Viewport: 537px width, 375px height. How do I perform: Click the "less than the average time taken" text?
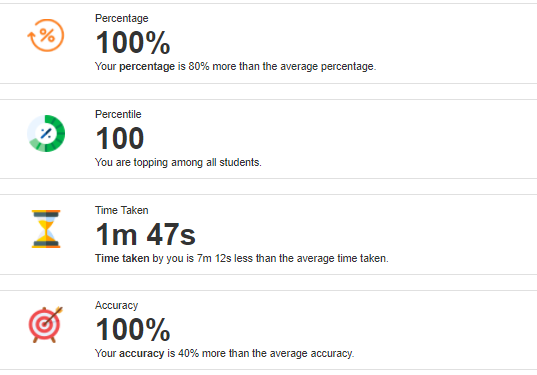click(311, 258)
